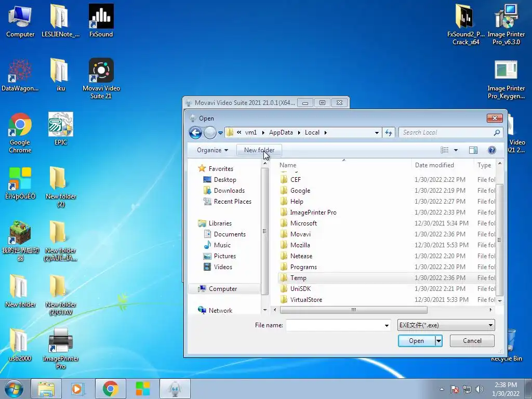The width and height of the screenshot is (532, 399).
Task: Select the EPIC desktop icon
Action: click(60, 129)
